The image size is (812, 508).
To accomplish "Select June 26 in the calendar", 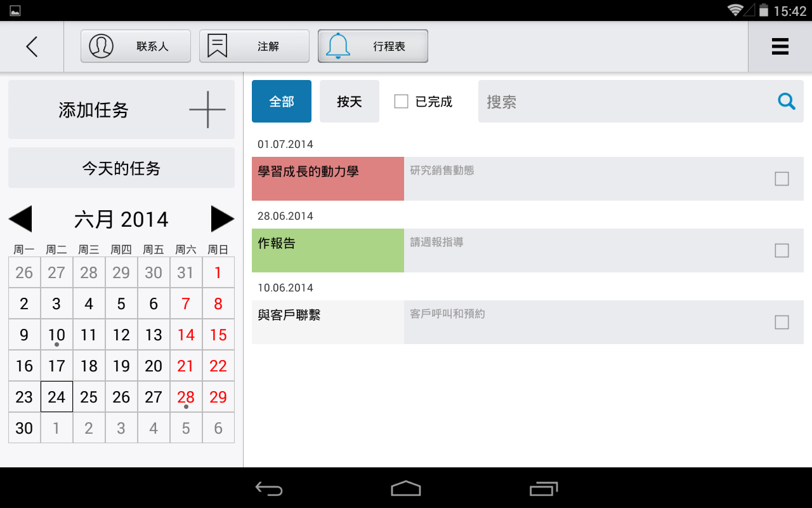I will point(121,397).
